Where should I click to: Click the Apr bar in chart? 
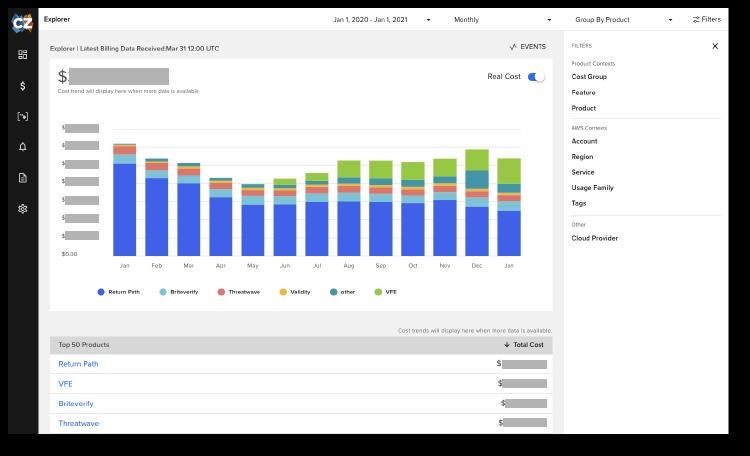(221, 217)
